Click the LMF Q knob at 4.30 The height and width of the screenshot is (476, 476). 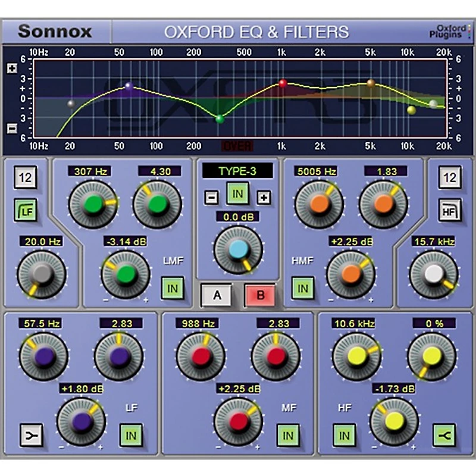point(158,204)
